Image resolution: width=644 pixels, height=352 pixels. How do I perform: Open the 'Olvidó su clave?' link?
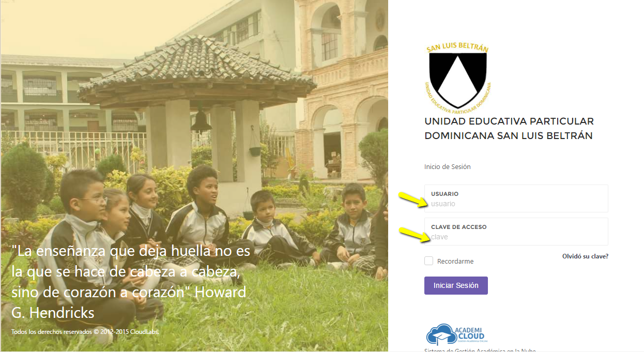(585, 256)
